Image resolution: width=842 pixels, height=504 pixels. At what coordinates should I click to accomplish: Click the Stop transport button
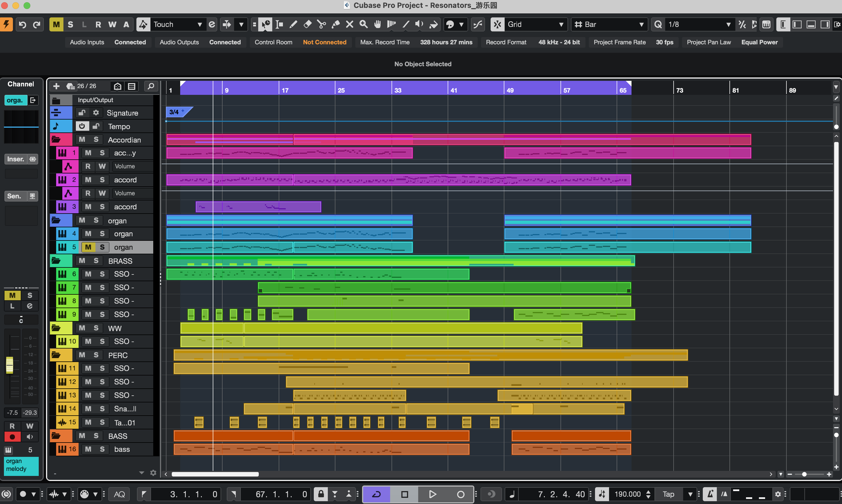(x=404, y=494)
